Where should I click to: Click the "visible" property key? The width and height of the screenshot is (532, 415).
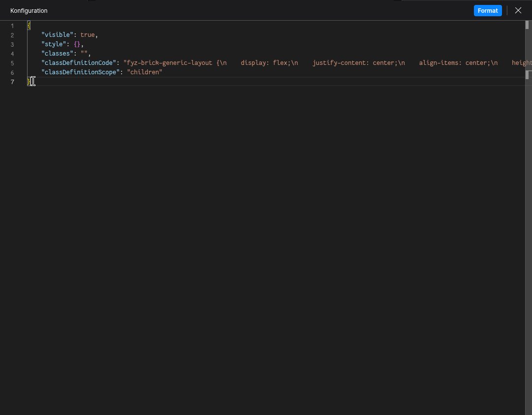pyautogui.click(x=58, y=34)
